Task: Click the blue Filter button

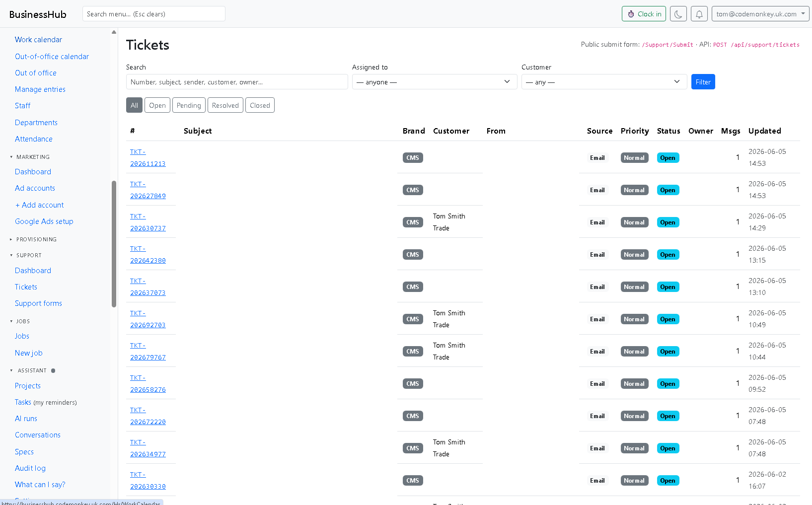Action: tap(703, 82)
